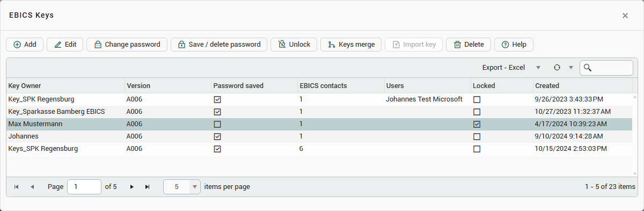Close the EBICS Keys dialog
644x211 pixels.
coord(625,16)
